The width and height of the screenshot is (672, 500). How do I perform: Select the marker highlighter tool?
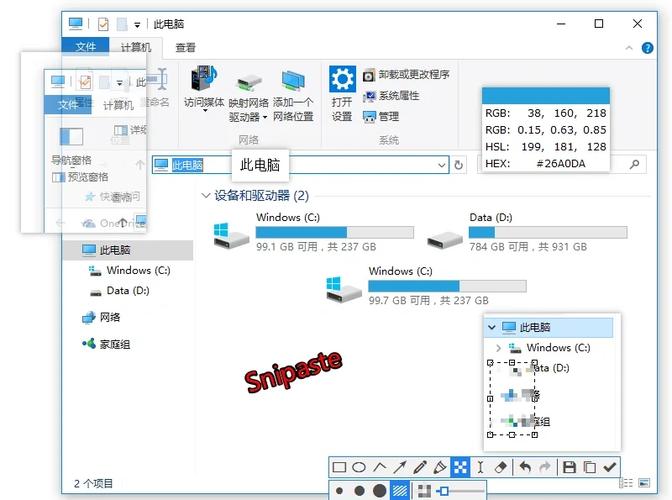440,467
